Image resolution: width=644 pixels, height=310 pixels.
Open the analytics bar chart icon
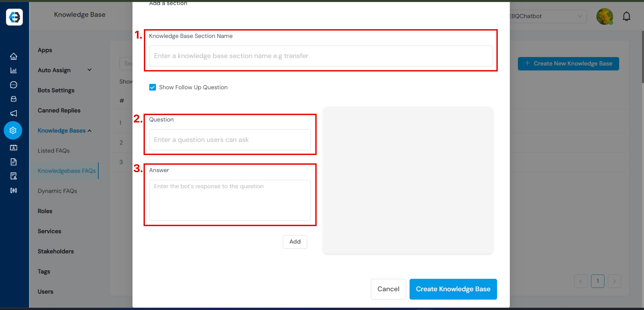coord(14,71)
